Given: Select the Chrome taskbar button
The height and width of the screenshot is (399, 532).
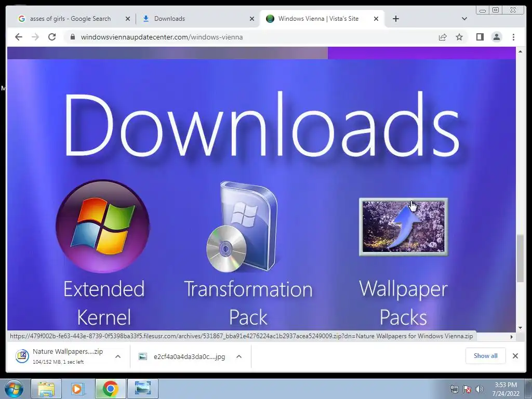Looking at the screenshot, I should point(110,389).
